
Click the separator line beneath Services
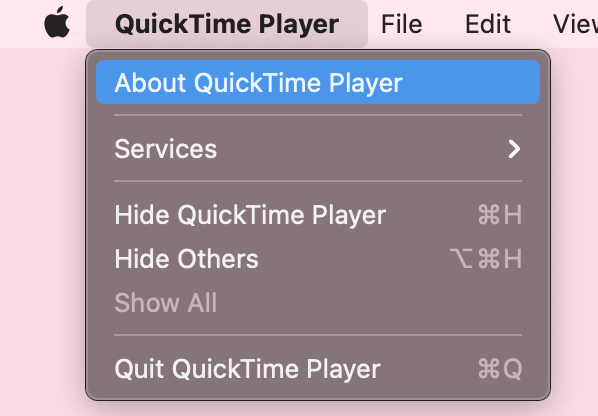[318, 181]
